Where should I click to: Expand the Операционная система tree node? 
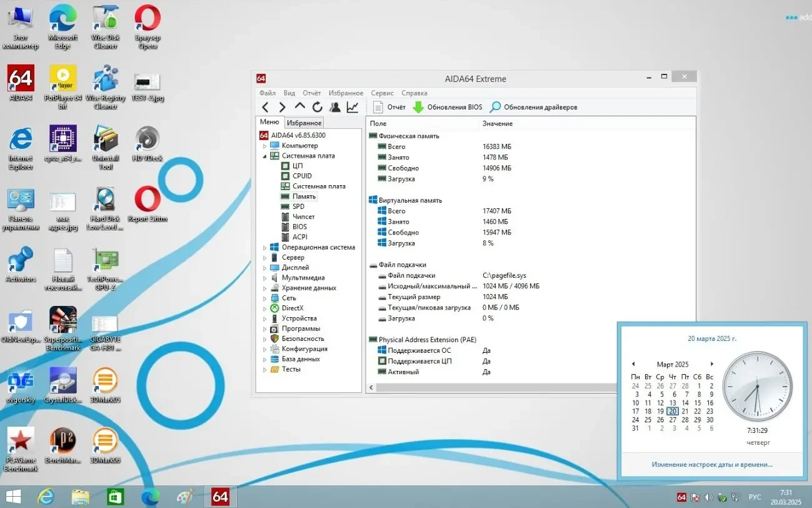(264, 248)
